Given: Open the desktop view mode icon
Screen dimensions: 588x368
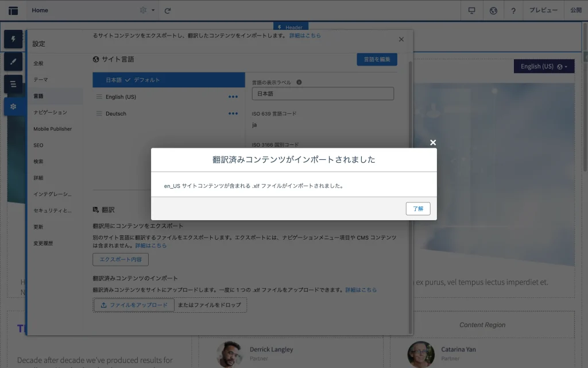Looking at the screenshot, I should (x=472, y=10).
